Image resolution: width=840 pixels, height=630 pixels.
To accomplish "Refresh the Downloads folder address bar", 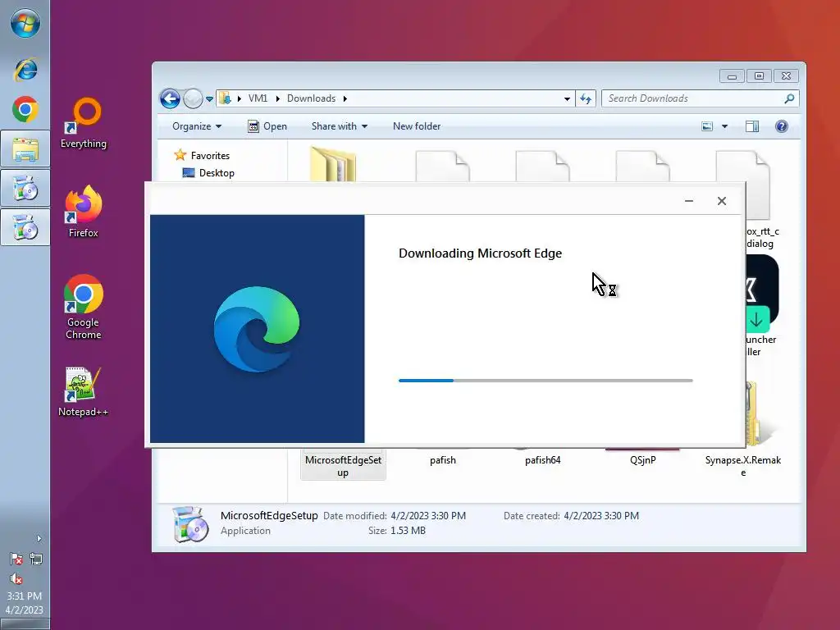I will (586, 98).
